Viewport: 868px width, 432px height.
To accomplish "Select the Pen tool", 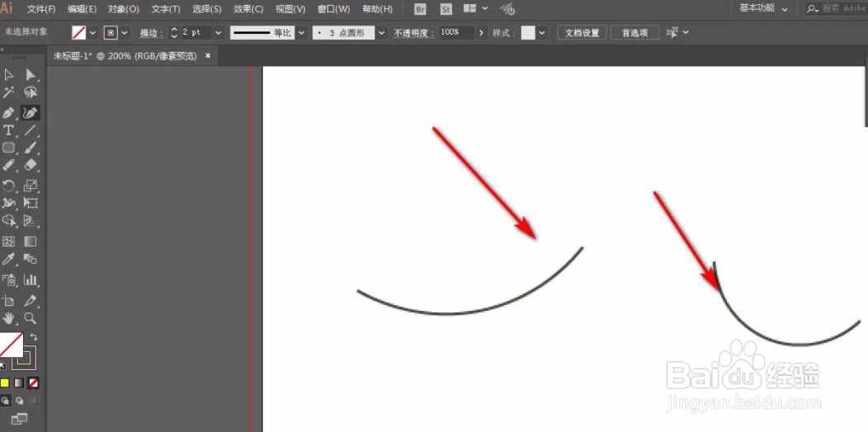I will tap(8, 113).
